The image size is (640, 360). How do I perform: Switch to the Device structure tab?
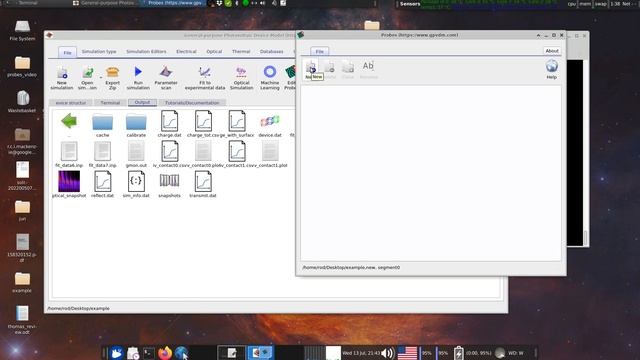pos(70,103)
